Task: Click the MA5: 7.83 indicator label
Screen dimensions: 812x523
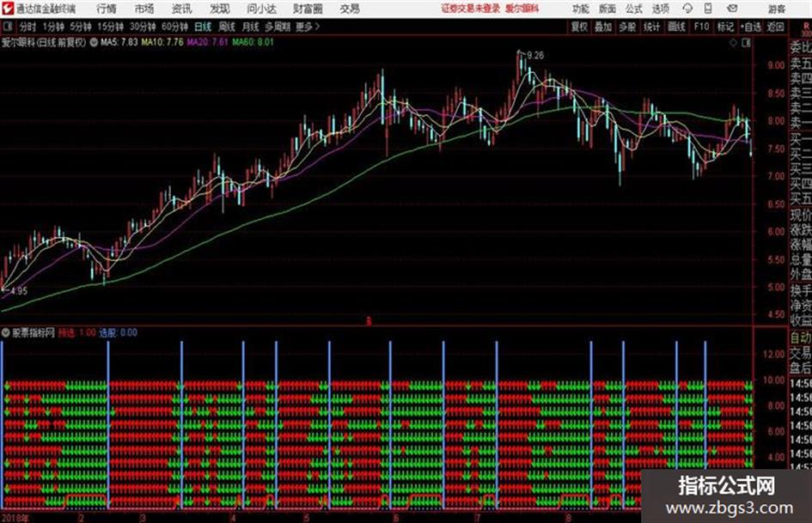Action: (x=119, y=42)
